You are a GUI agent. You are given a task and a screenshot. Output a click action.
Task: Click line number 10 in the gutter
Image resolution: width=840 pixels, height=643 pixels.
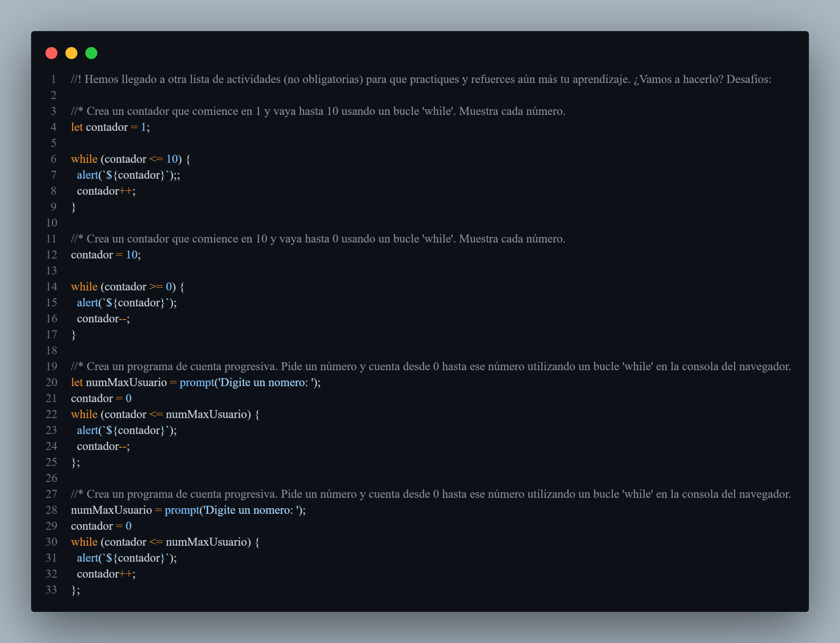tap(51, 223)
